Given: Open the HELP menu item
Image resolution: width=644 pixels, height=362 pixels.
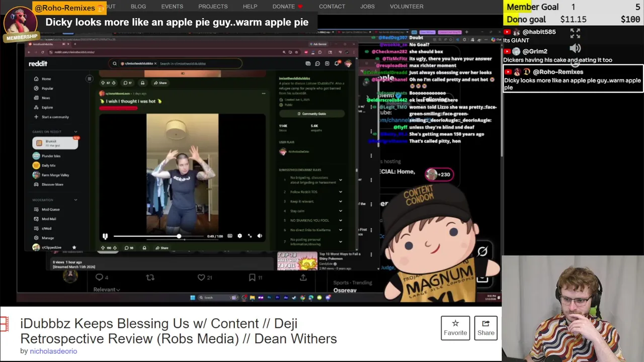Looking at the screenshot, I should (x=250, y=7).
